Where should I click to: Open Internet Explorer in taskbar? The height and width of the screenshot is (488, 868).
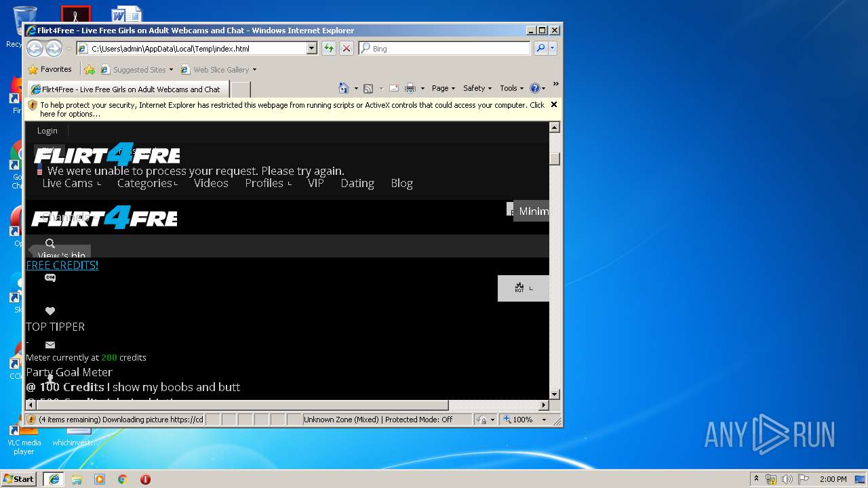pos(54,479)
